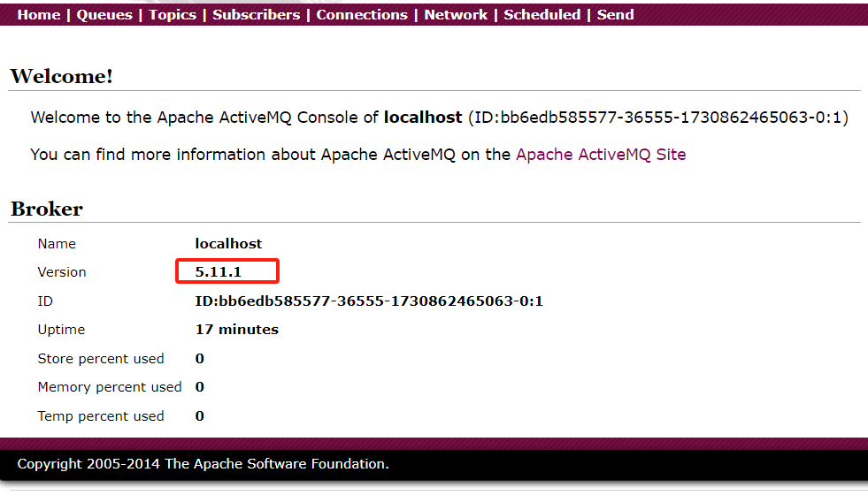This screenshot has height=495, width=868.
Task: Click the "Temp percent used" label
Action: coord(101,416)
